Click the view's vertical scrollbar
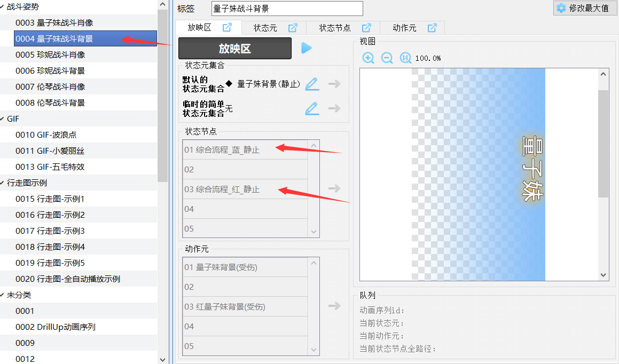 click(x=604, y=144)
